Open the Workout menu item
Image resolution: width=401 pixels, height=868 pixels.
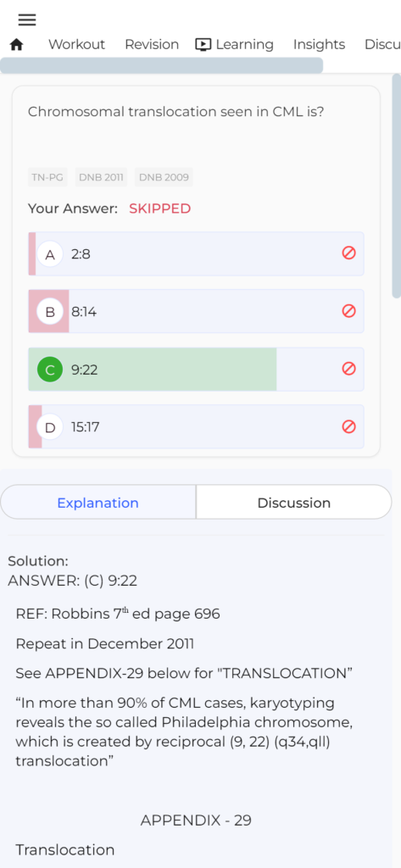point(76,44)
